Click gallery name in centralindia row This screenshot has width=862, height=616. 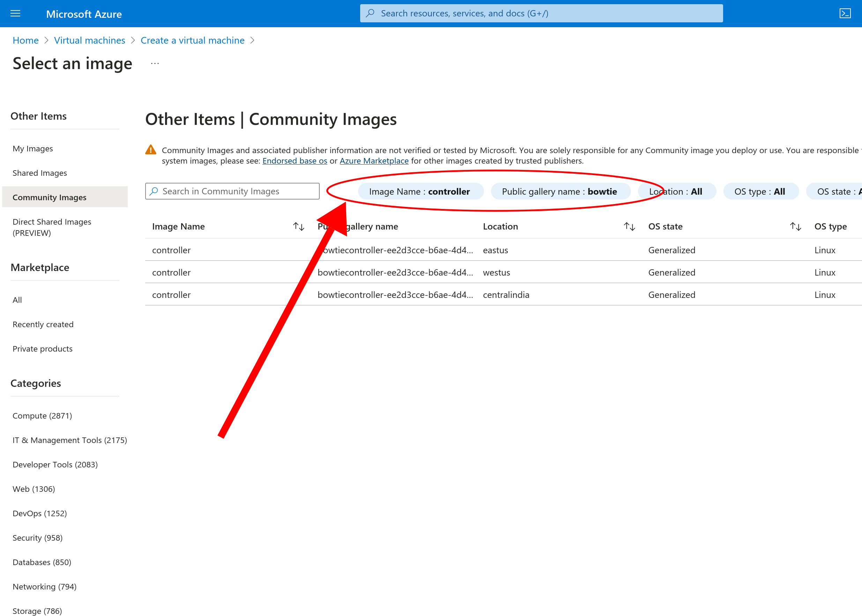pyautogui.click(x=395, y=295)
